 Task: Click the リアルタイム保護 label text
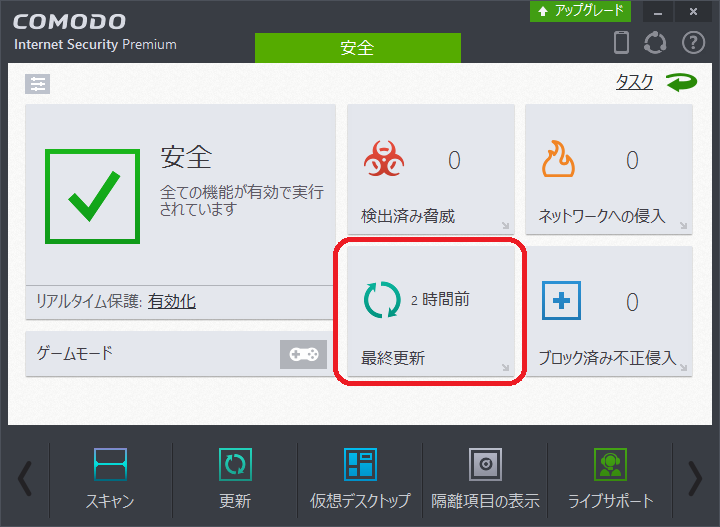tap(89, 302)
